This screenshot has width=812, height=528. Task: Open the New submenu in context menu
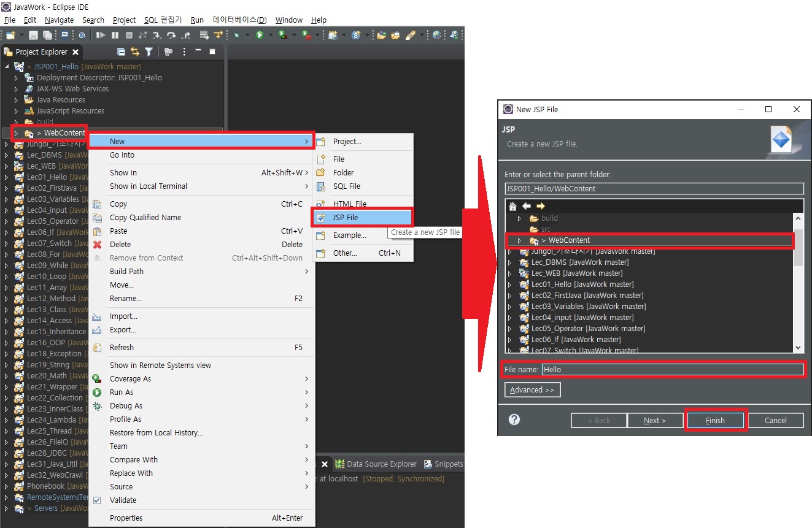coord(201,142)
